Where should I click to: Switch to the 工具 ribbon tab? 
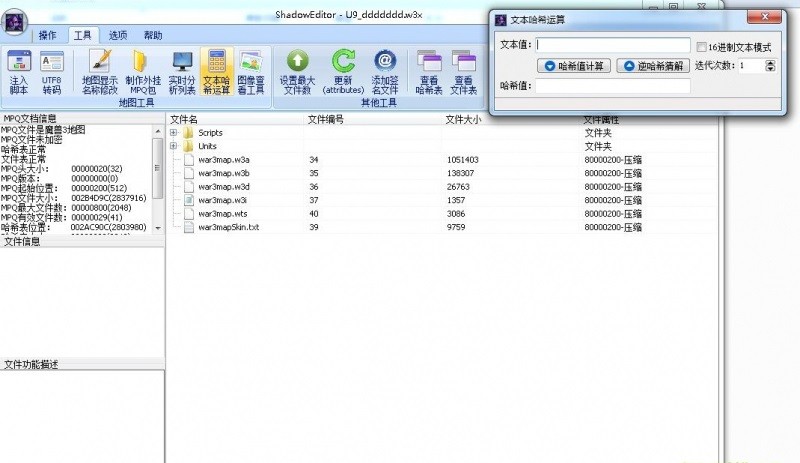[82, 35]
